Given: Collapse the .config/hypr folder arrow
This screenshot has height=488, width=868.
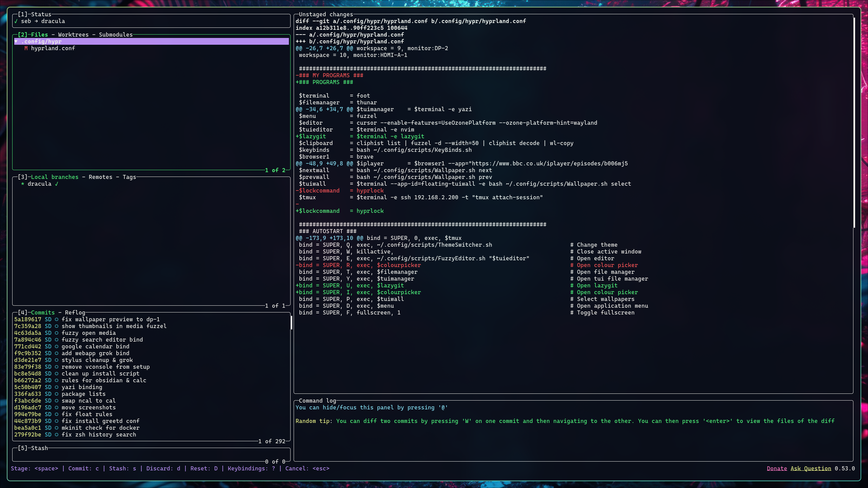Looking at the screenshot, I should point(16,41).
